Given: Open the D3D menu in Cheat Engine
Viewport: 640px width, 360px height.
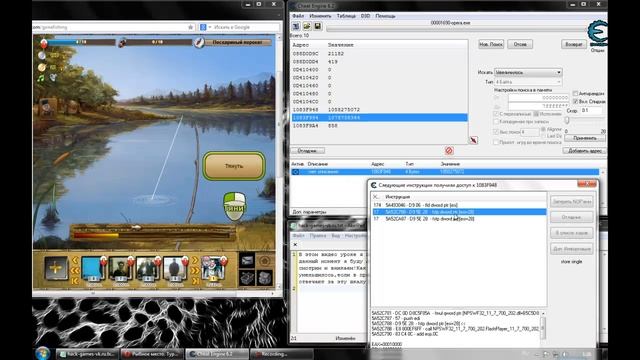Looking at the screenshot, I should [365, 16].
